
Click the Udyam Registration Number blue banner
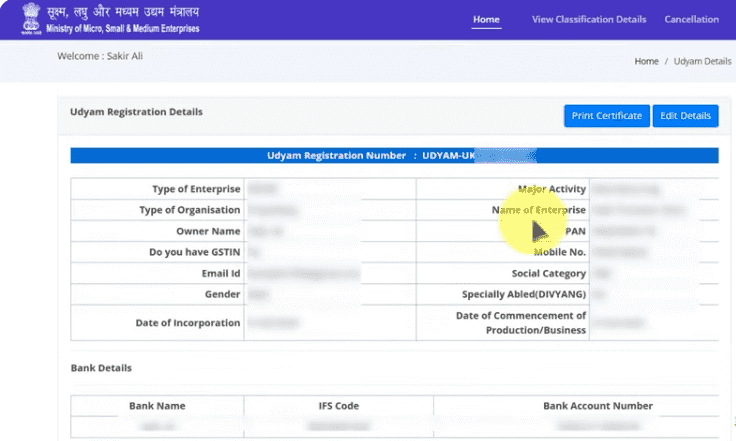[394, 156]
